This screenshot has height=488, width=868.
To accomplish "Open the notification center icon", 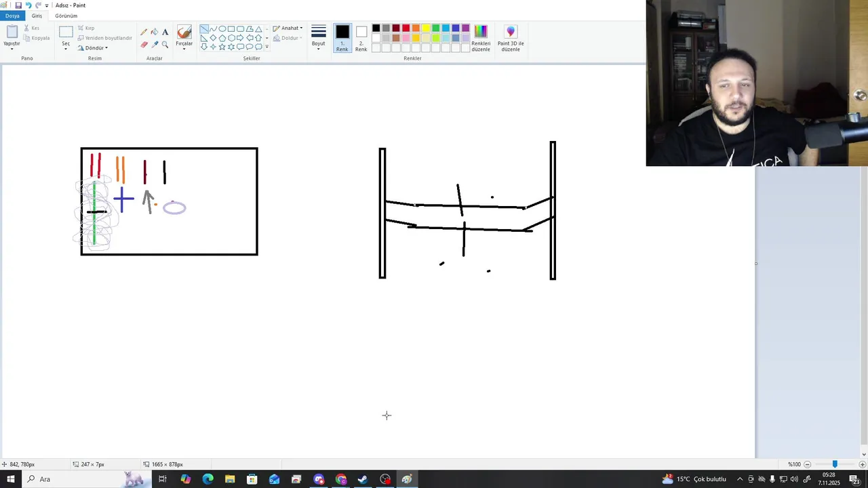I will click(854, 479).
